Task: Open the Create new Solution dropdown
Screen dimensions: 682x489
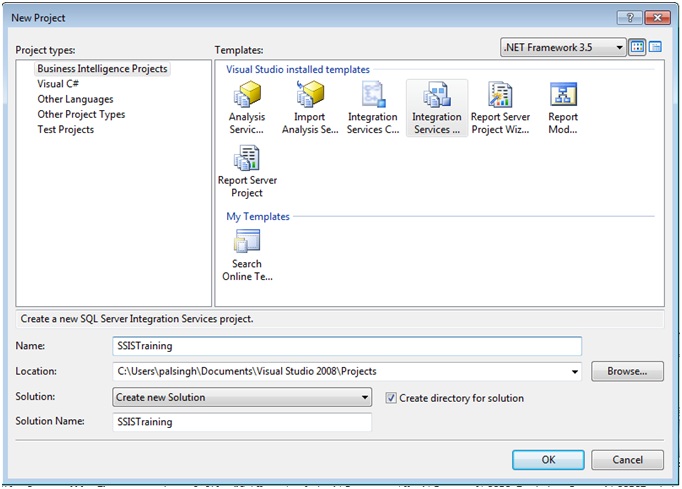Action: (364, 398)
